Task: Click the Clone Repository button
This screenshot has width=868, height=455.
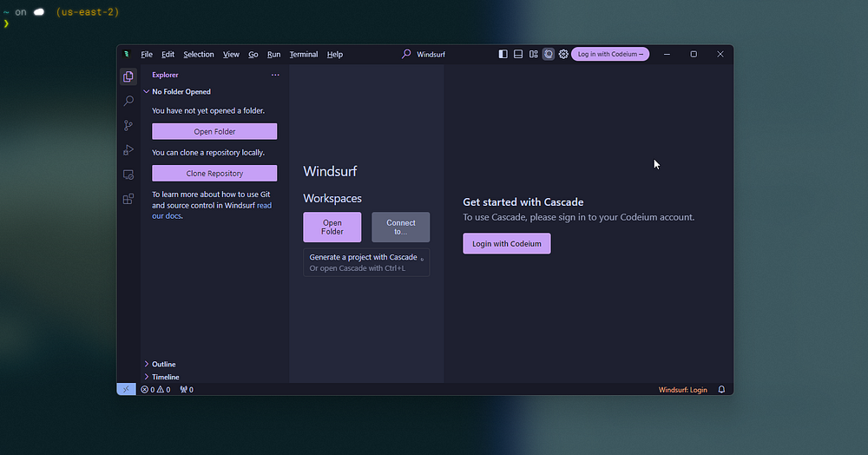Action: [214, 174]
